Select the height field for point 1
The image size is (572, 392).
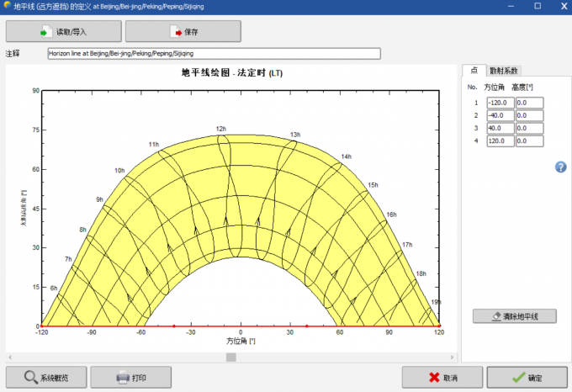[529, 103]
